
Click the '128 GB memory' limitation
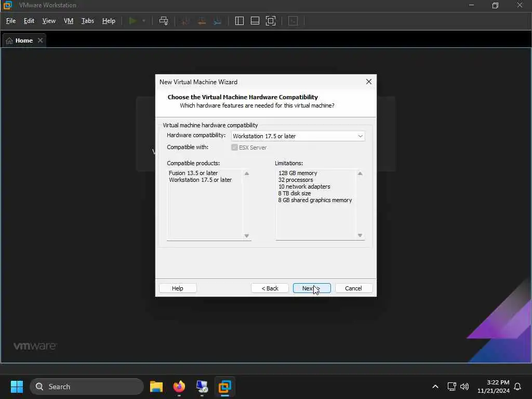click(298, 173)
